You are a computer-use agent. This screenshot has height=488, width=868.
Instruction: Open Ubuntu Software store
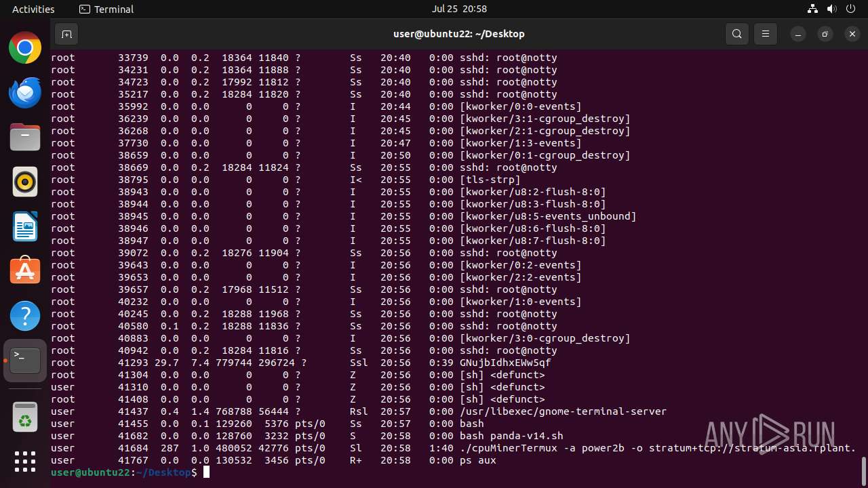tap(25, 271)
